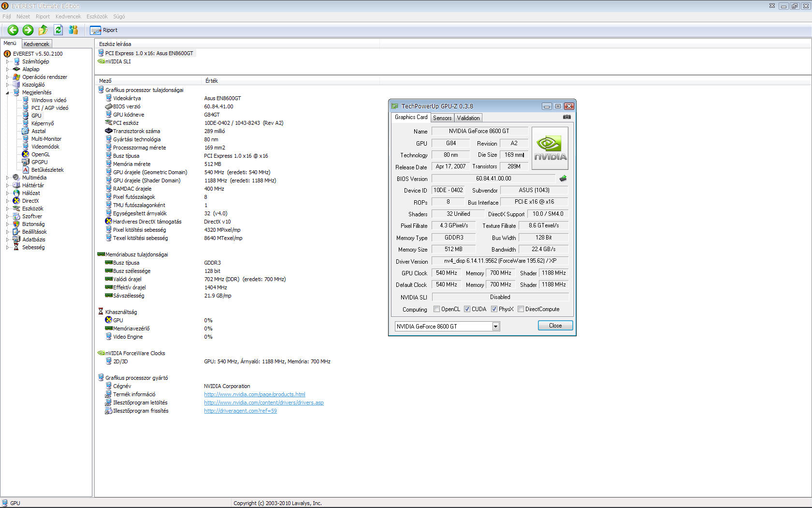Click the Mező column header

(148, 81)
